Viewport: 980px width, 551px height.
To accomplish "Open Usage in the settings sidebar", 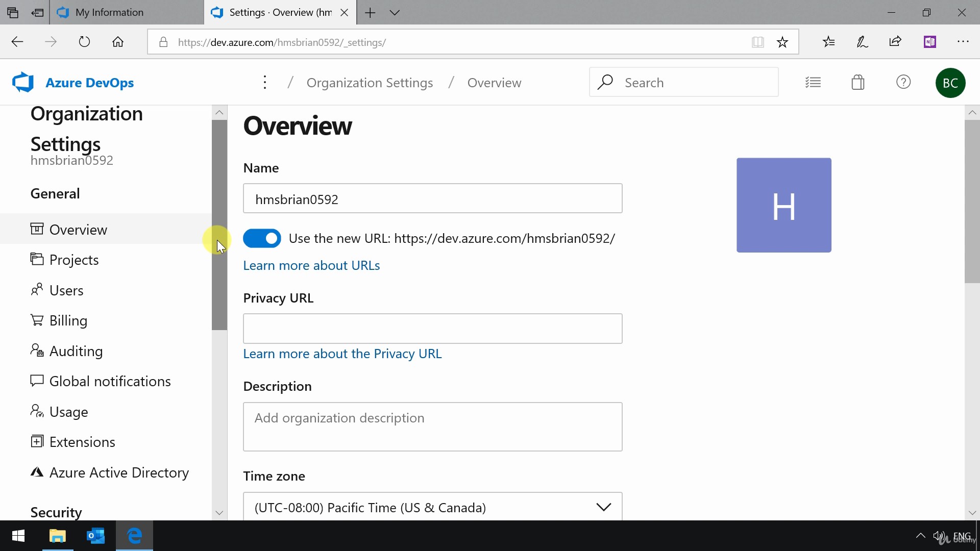I will (106, 411).
